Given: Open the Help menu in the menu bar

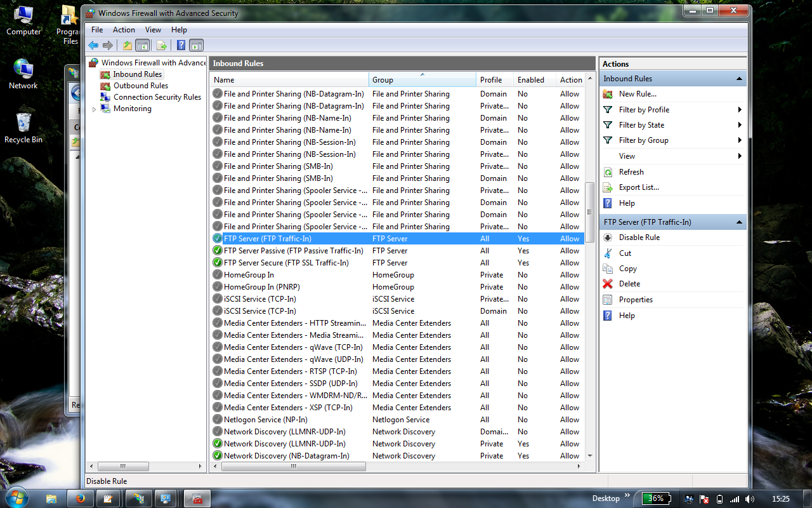Looking at the screenshot, I should click(x=179, y=30).
